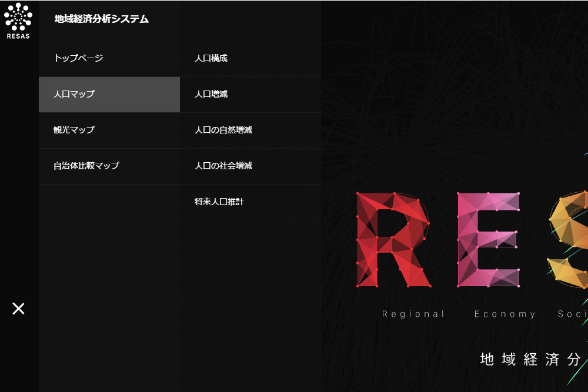Open 人口の社会増減 submenu link
The image size is (588, 392).
click(250, 166)
